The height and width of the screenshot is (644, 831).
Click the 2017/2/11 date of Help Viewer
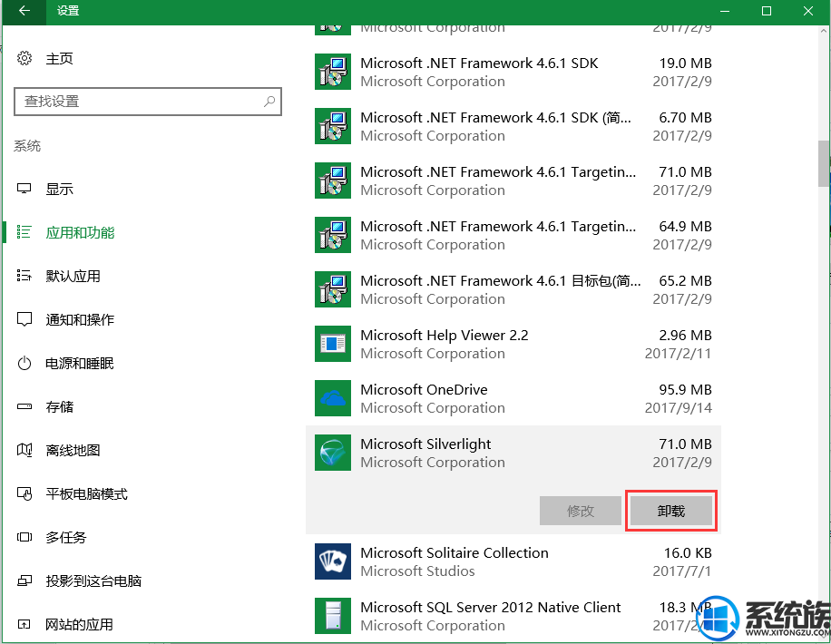click(x=678, y=354)
